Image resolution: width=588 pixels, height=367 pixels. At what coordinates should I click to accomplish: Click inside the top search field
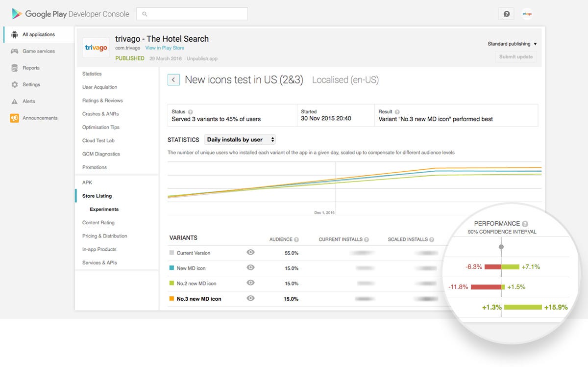(x=192, y=14)
